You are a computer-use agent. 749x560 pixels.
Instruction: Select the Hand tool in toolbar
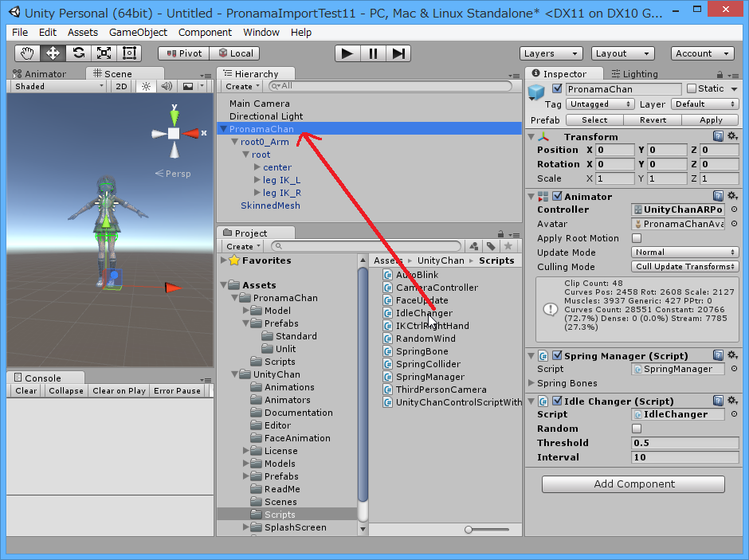point(27,53)
